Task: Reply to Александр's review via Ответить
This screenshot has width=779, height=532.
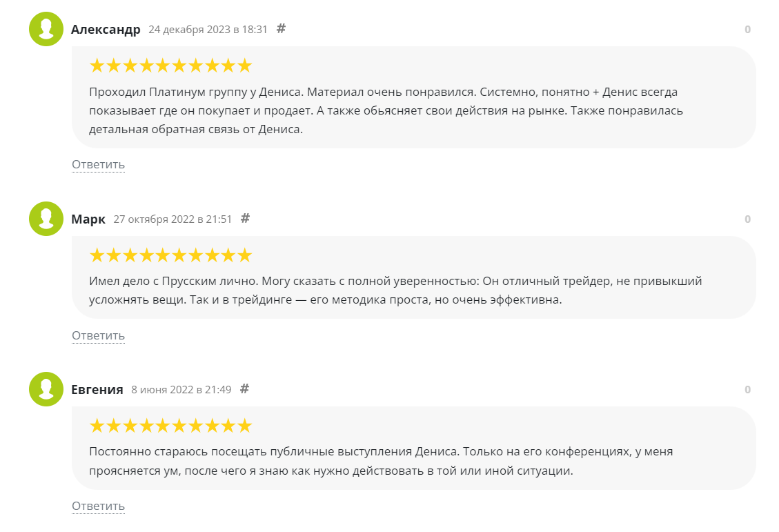Action: click(98, 164)
